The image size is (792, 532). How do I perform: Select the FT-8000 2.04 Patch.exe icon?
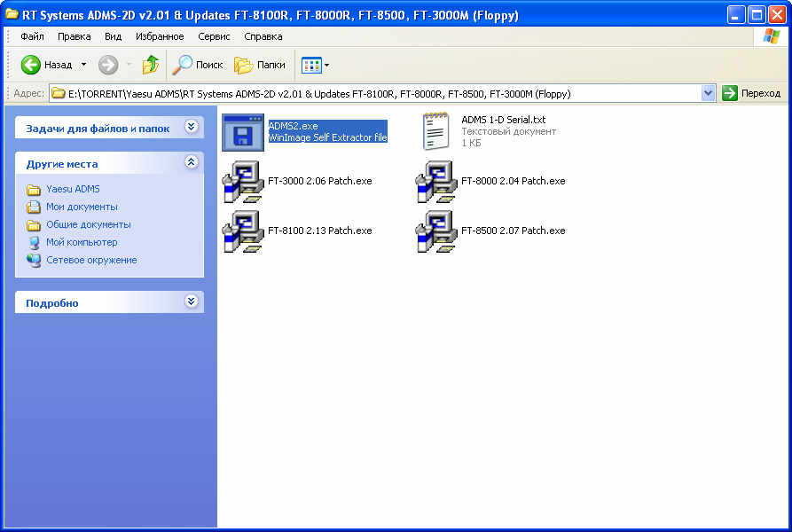coord(435,183)
